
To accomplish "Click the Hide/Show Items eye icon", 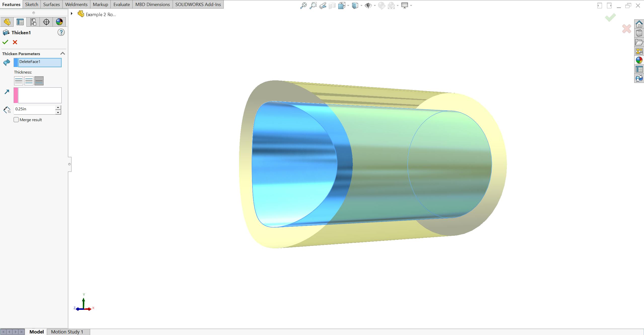I will click(368, 5).
